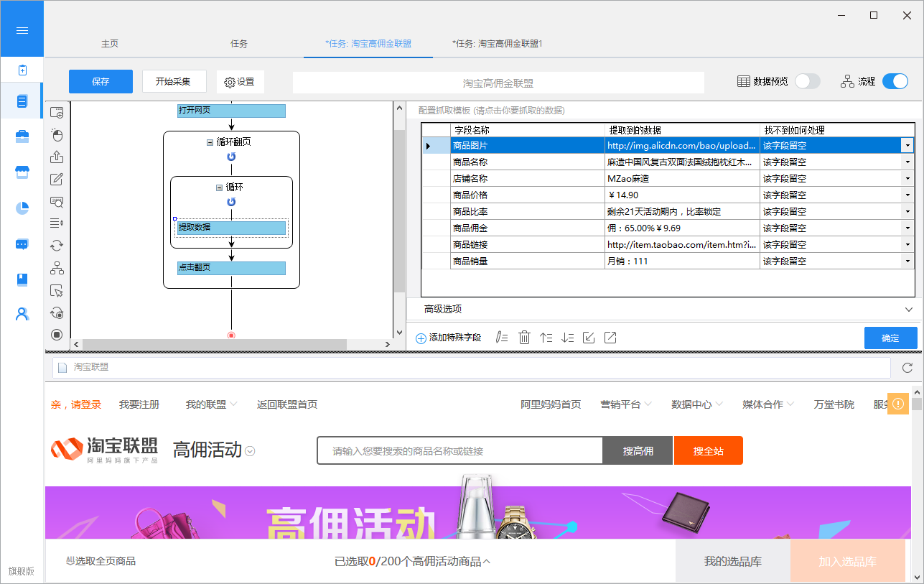
Task: Select the branch condition hierarchy tool
Action: point(57,269)
